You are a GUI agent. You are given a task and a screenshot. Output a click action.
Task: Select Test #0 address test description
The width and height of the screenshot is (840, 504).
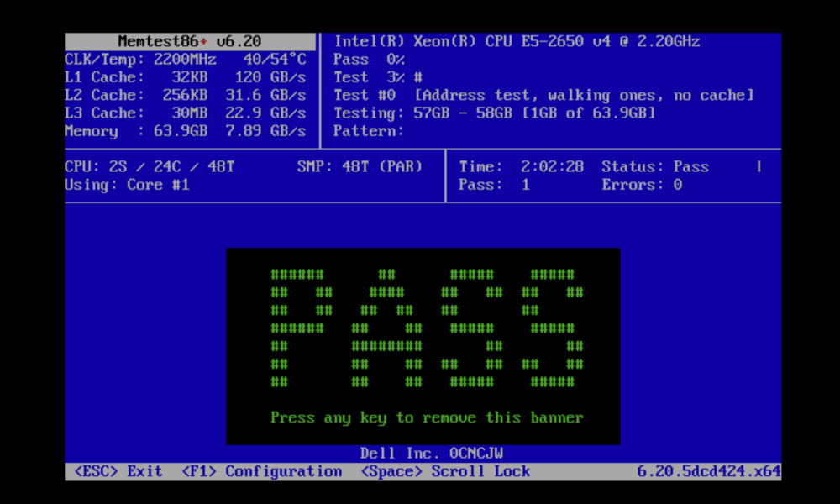tap(543, 95)
